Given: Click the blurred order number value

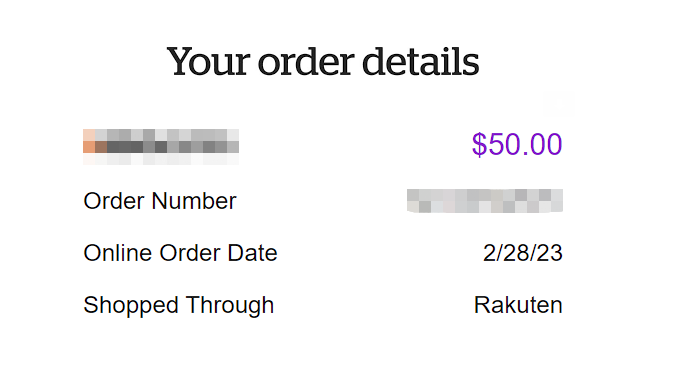Looking at the screenshot, I should 485,201.
